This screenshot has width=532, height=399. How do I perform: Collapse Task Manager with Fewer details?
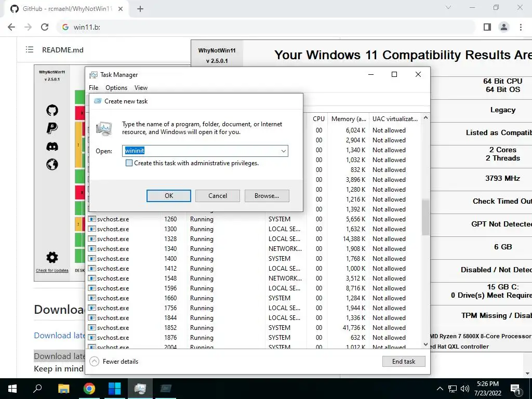tap(114, 362)
